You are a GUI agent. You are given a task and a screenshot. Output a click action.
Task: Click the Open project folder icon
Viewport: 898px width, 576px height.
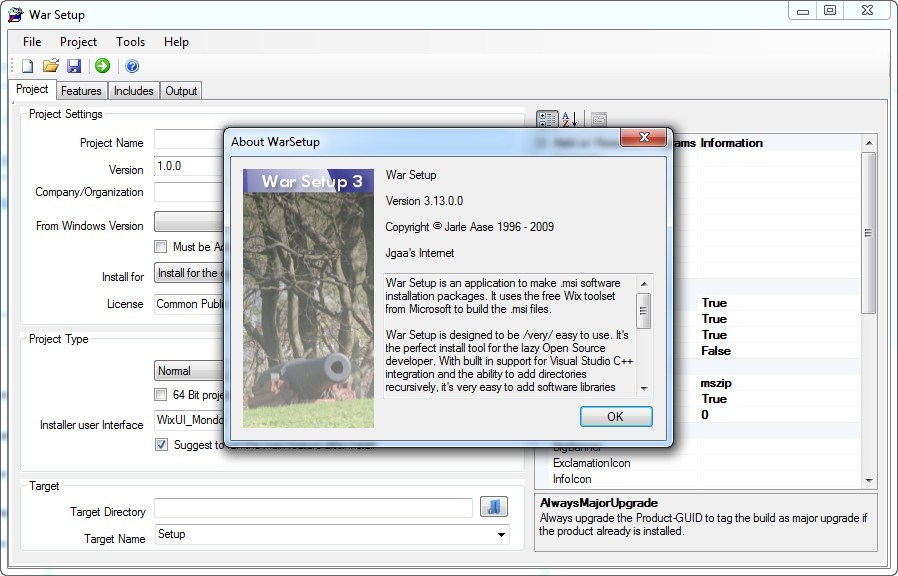coord(51,66)
